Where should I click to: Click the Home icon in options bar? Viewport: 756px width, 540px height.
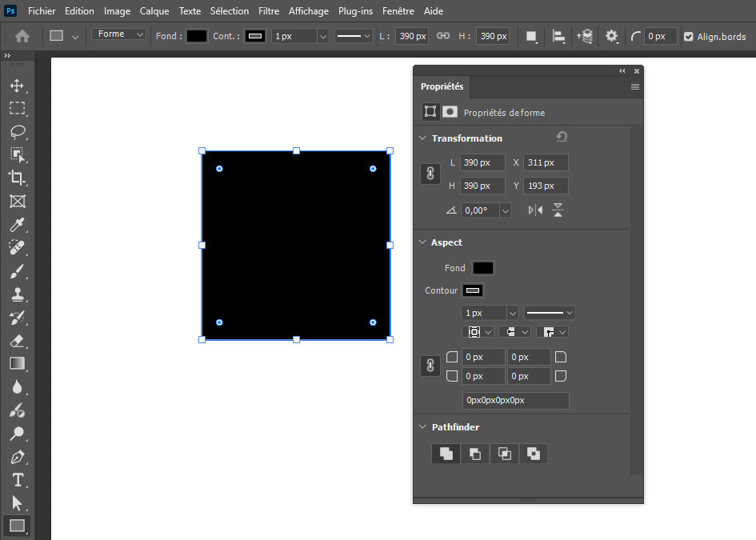[x=22, y=36]
